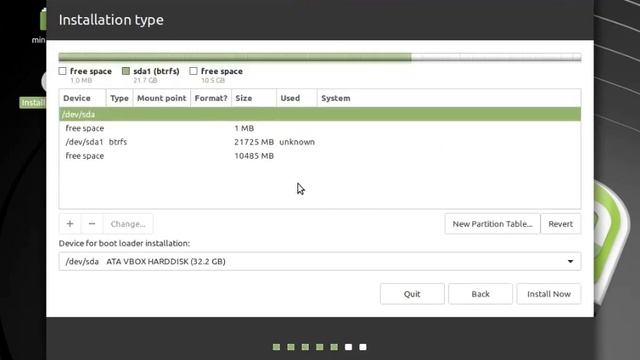The width and height of the screenshot is (640, 360).
Task: Select the /dev/sda1 btrfs partition row
Action: 320,142
